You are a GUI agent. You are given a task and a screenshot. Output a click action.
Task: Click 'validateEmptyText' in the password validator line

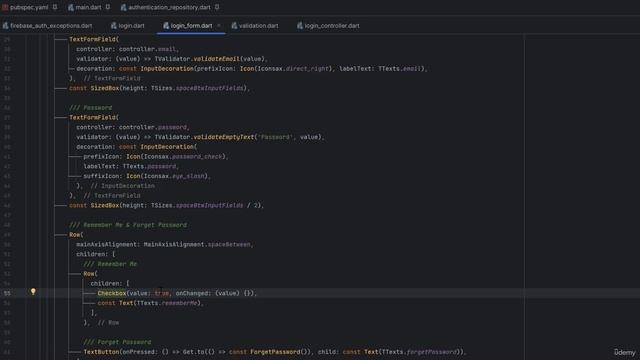[x=224, y=137]
